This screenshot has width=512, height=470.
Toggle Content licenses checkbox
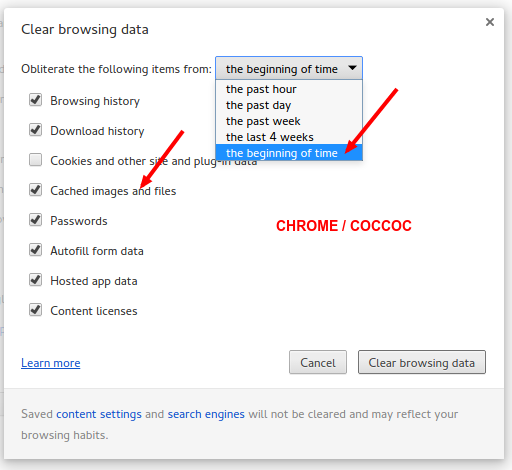click(35, 310)
